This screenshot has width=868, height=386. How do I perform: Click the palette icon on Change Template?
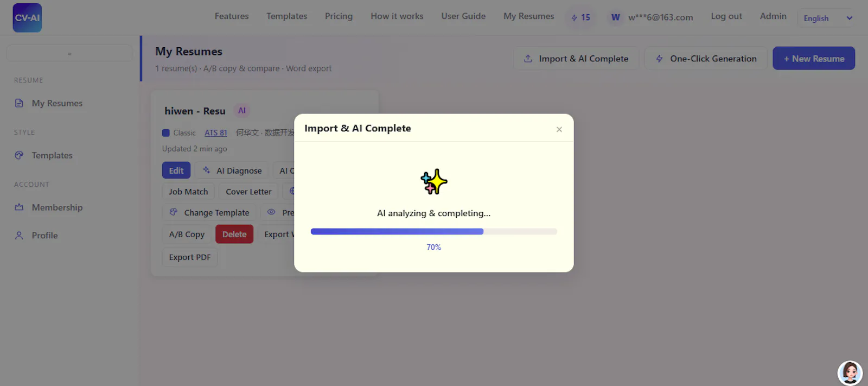[x=174, y=212]
